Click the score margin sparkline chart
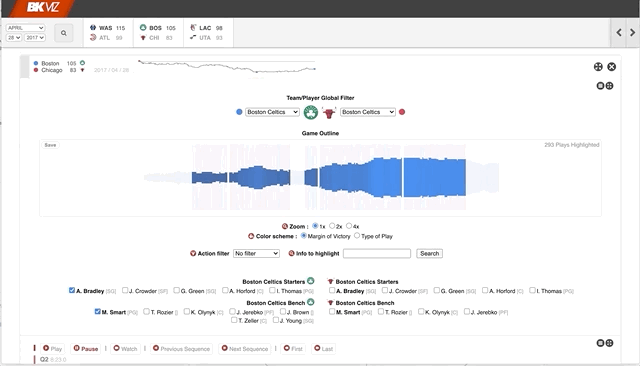Image resolution: width=640 pixels, height=366 pixels. click(227, 67)
